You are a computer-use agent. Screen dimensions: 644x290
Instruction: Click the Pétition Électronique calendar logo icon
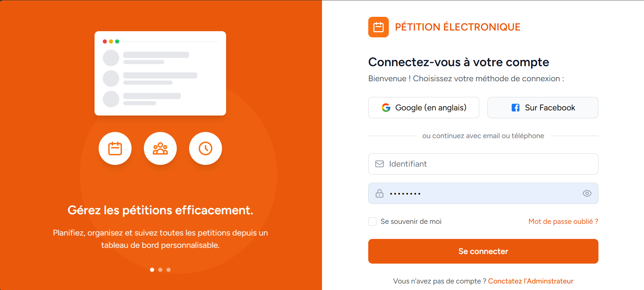point(378,27)
